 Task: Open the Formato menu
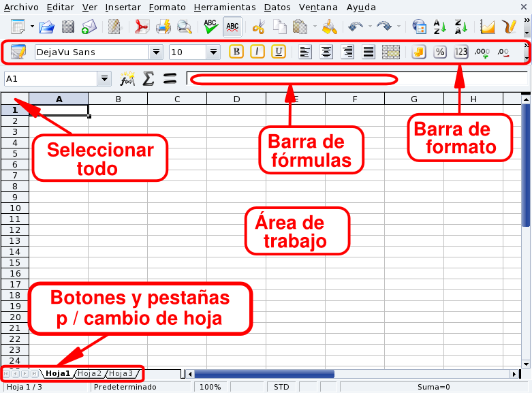(x=168, y=7)
